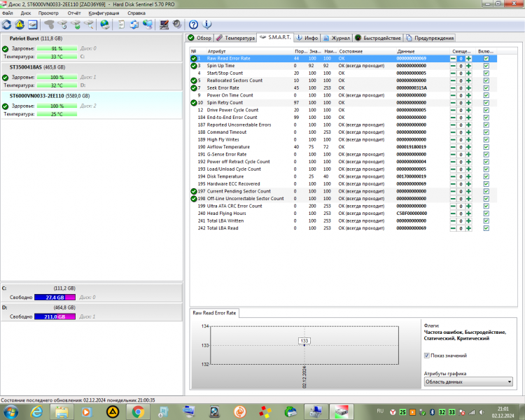
Task: Click the Bluetooth tray icon
Action: [x=432, y=412]
